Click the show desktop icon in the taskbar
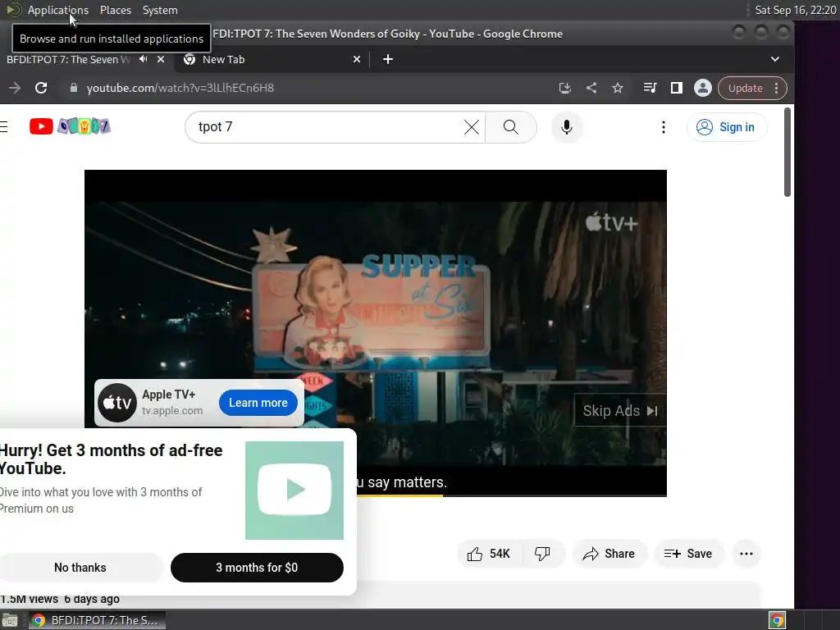Screen dimensions: 840x630 pyautogui.click(x=10, y=620)
